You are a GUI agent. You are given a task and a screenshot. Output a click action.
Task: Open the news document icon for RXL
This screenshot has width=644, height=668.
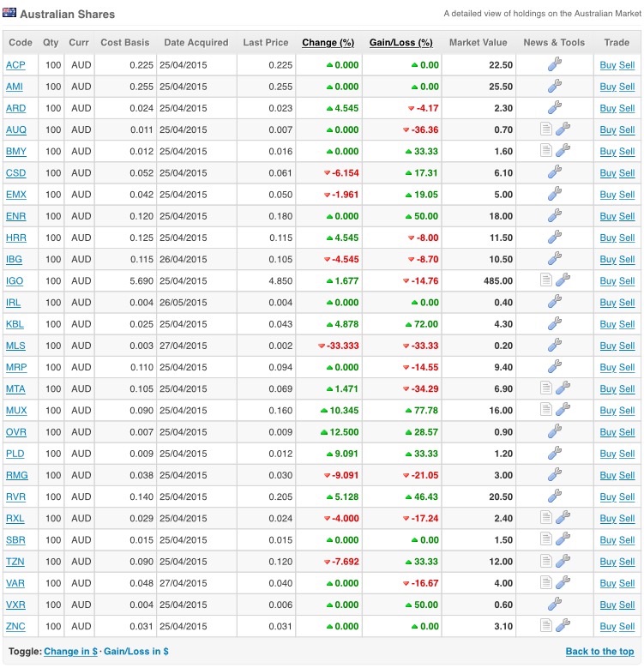coord(545,518)
